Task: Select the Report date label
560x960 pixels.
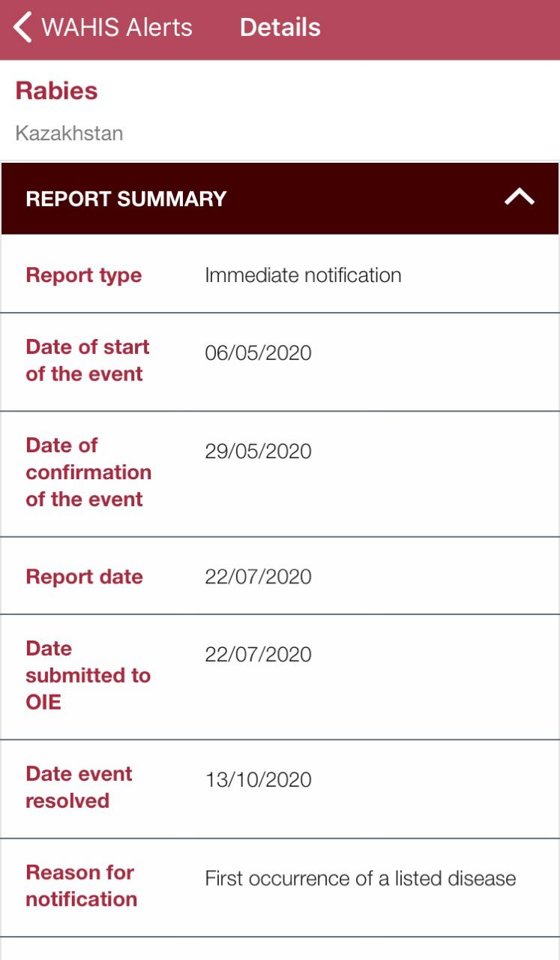Action: click(x=84, y=577)
